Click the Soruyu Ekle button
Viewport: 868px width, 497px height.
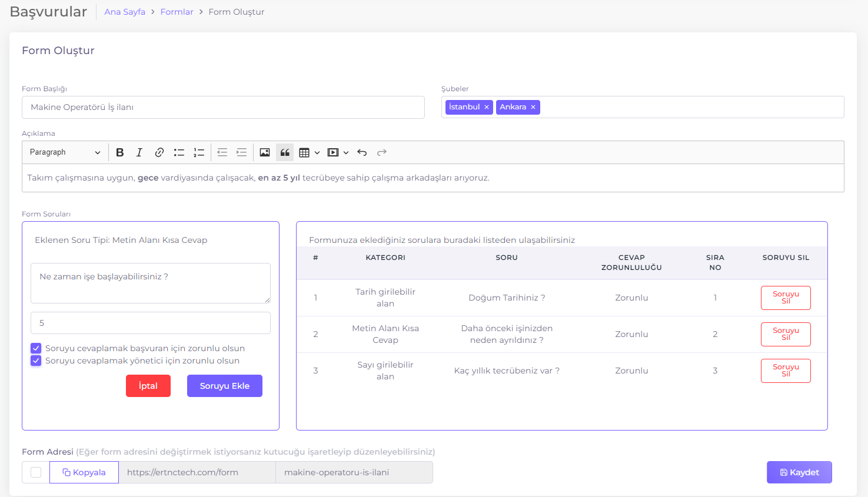pos(224,386)
